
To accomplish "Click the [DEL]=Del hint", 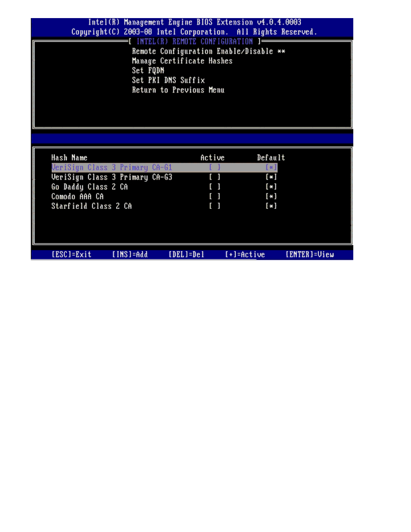I will 187,255.
